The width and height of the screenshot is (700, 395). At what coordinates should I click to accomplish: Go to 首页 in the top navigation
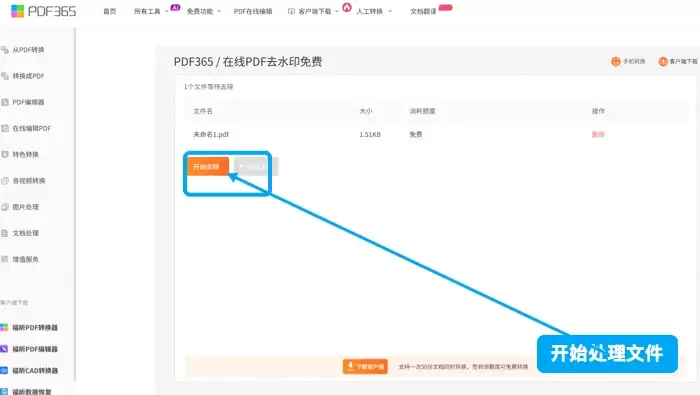point(110,12)
